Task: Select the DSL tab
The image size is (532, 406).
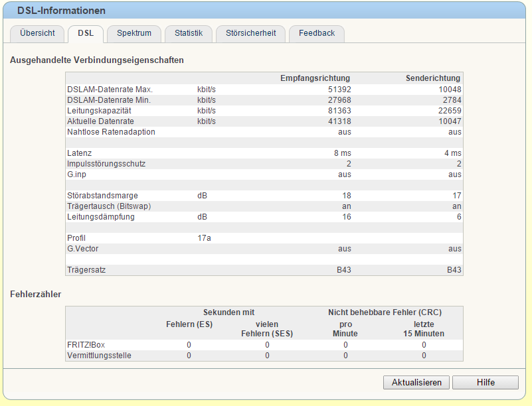Action: coord(86,34)
